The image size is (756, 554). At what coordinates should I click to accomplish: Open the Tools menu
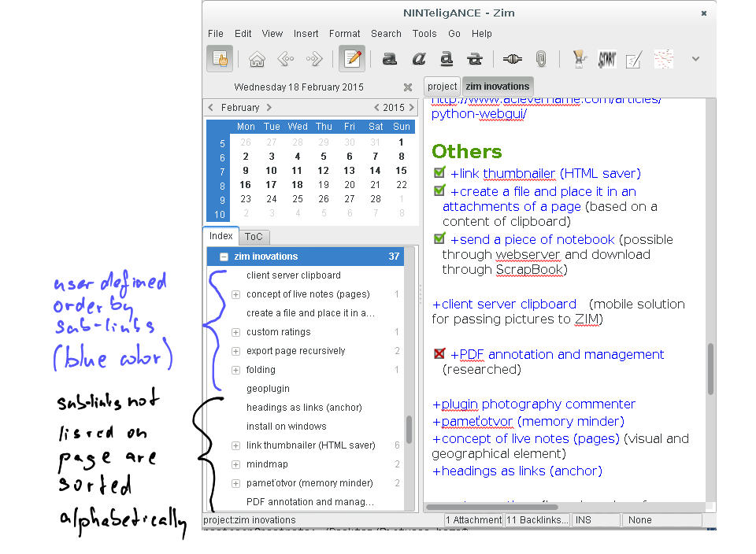pyautogui.click(x=424, y=34)
